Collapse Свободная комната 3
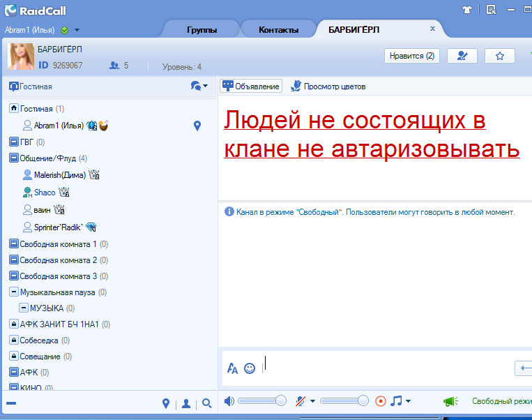The height and width of the screenshot is (420, 532). 13,276
